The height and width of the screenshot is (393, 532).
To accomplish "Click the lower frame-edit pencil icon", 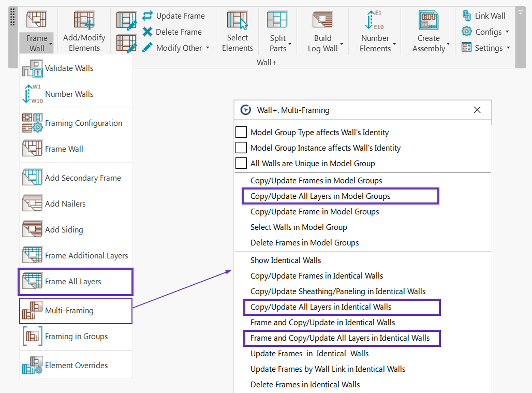I will click(x=127, y=44).
